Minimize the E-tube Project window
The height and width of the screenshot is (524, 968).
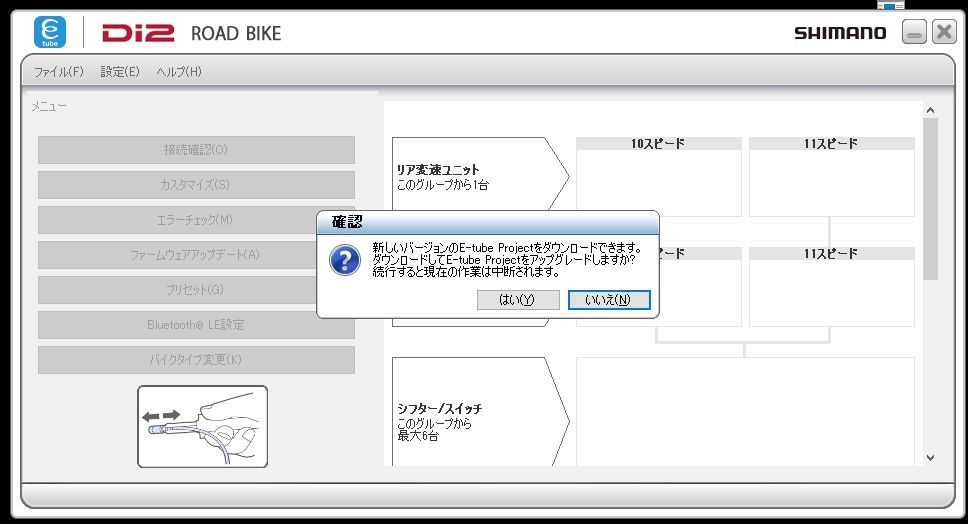click(914, 31)
